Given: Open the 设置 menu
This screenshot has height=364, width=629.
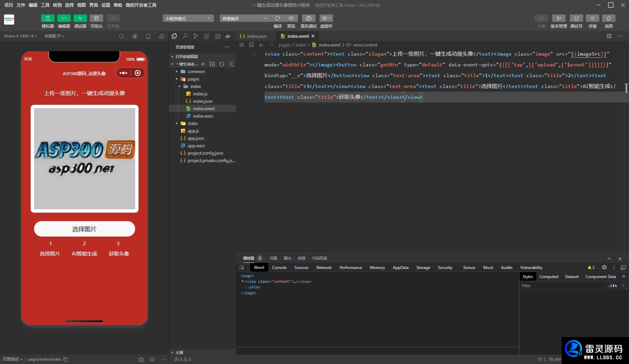Looking at the screenshot, I should point(106,5).
